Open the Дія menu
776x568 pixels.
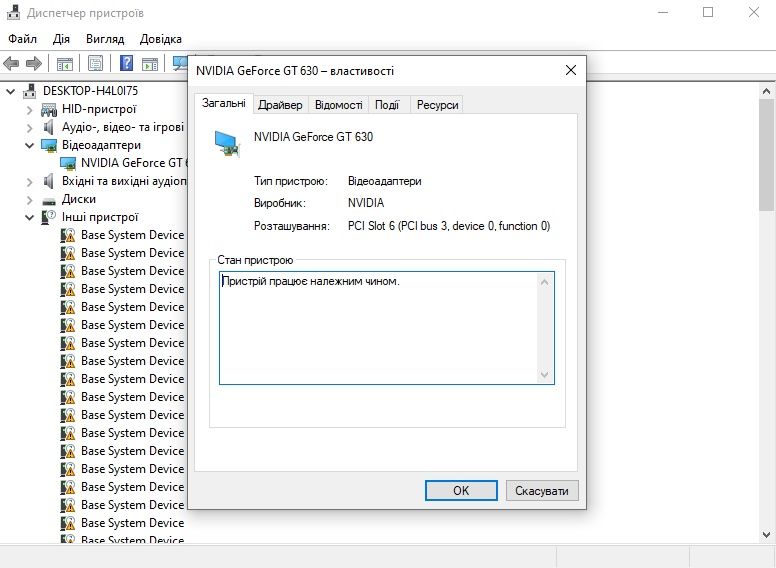click(x=61, y=39)
